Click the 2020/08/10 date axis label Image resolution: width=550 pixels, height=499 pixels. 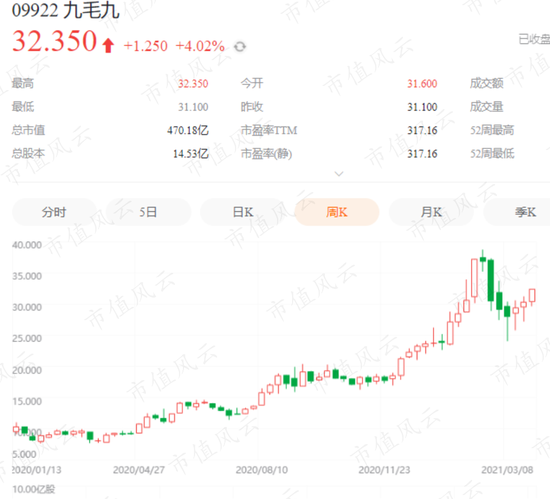tap(262, 470)
